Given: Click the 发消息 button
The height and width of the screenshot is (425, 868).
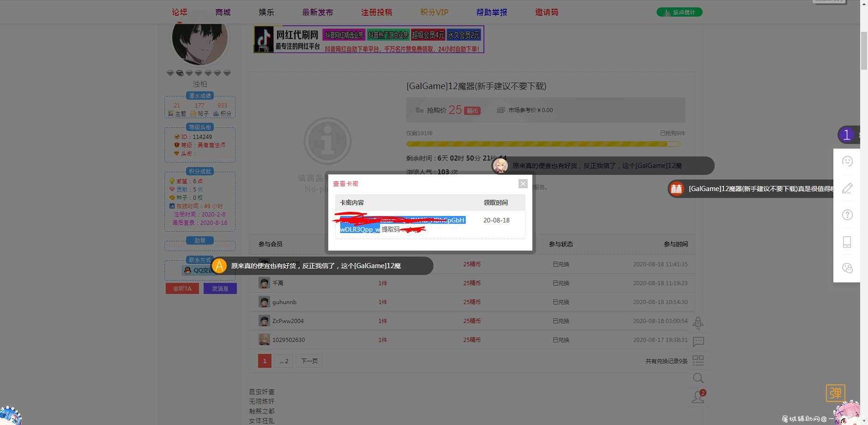Looking at the screenshot, I should pyautogui.click(x=220, y=288).
